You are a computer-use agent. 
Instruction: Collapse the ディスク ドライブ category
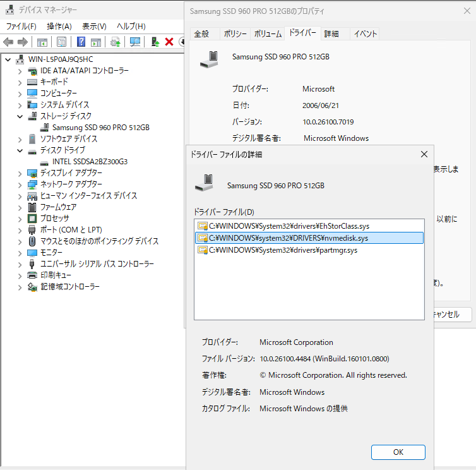pyautogui.click(x=21, y=150)
